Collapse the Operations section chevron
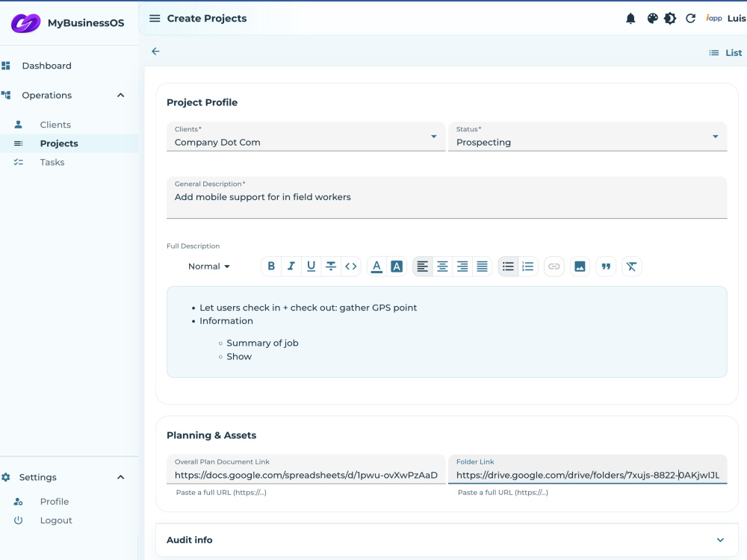Viewport: 747px width, 560px height. tap(120, 96)
